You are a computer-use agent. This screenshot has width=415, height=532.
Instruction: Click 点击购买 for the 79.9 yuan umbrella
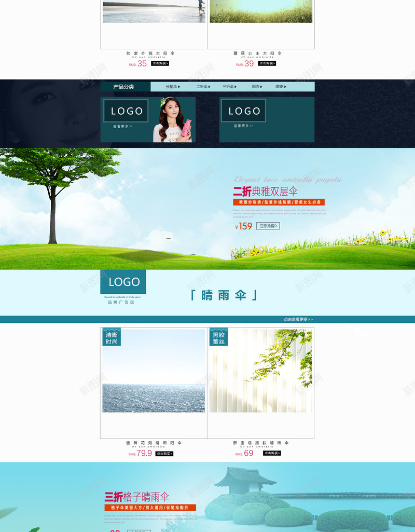tap(164, 454)
